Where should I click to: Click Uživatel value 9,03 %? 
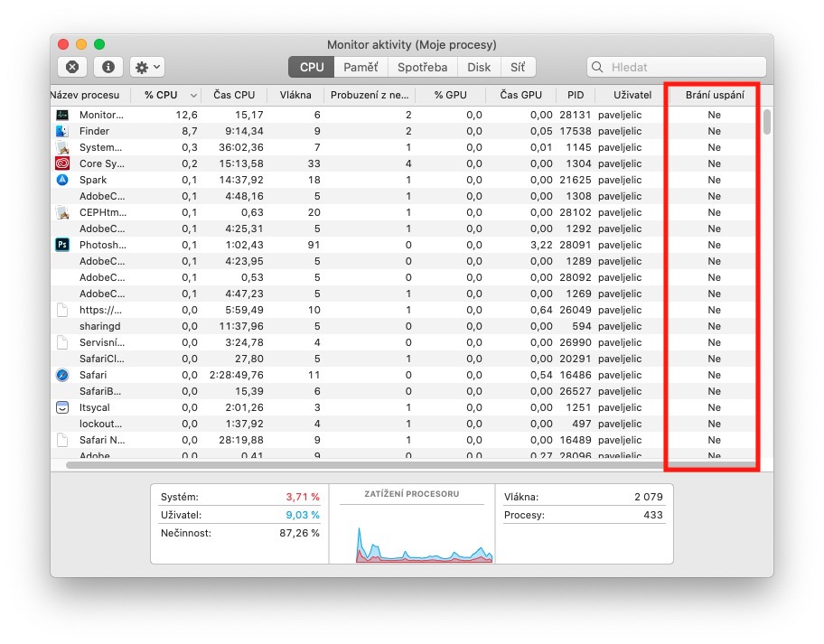[303, 515]
